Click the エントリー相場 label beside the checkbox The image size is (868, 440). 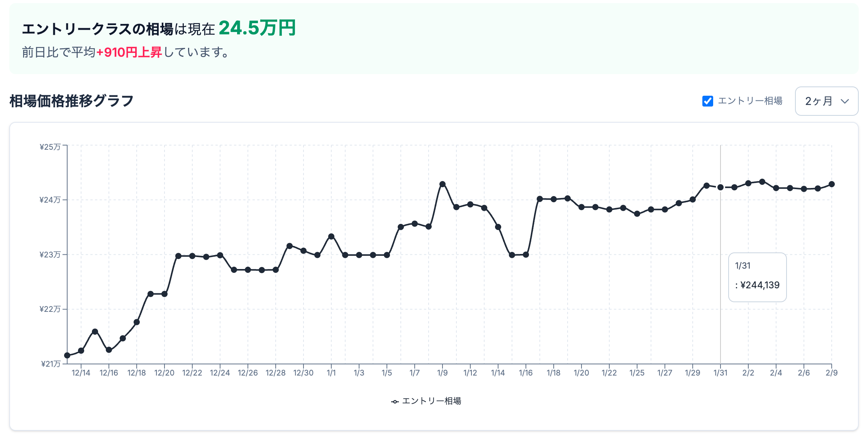tap(750, 101)
